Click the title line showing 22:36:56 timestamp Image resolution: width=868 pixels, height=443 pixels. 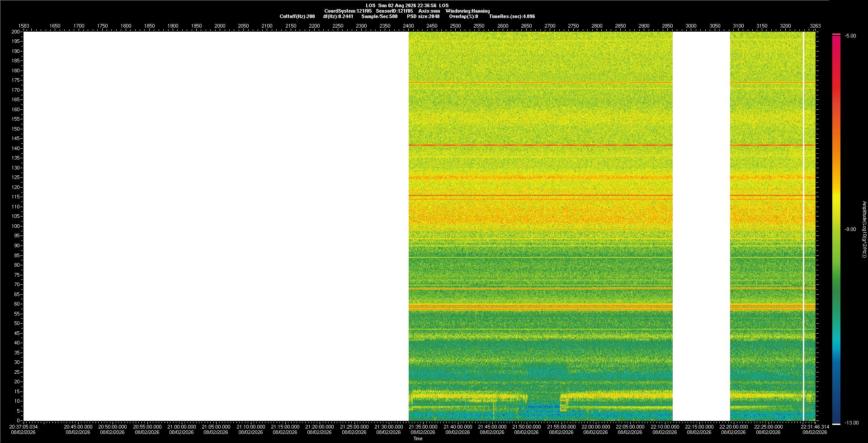pos(407,5)
